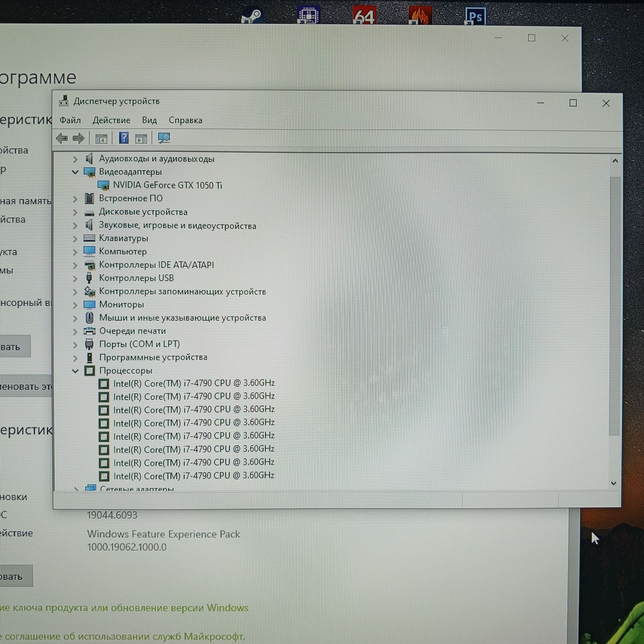Click the Видеоадаптеры category icon
The height and width of the screenshot is (644, 644).
pos(89,172)
